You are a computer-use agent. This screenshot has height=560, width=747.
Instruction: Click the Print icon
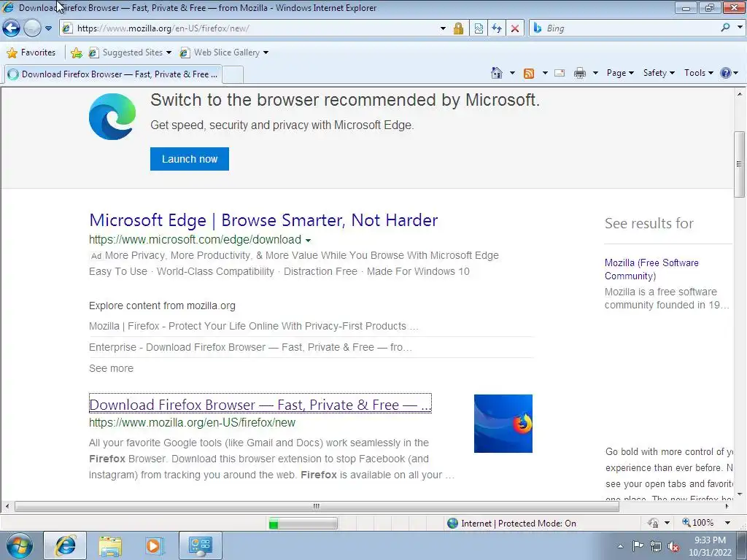tap(580, 73)
